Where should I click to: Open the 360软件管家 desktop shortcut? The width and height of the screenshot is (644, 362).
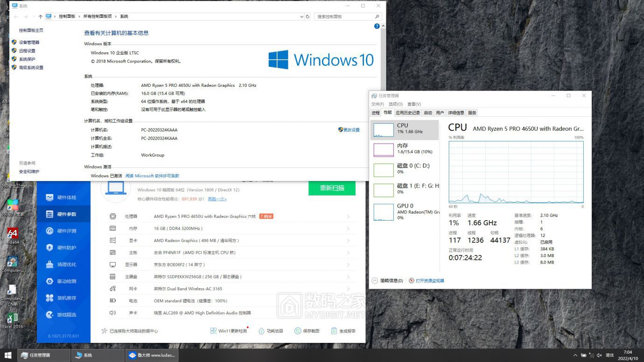point(13,208)
